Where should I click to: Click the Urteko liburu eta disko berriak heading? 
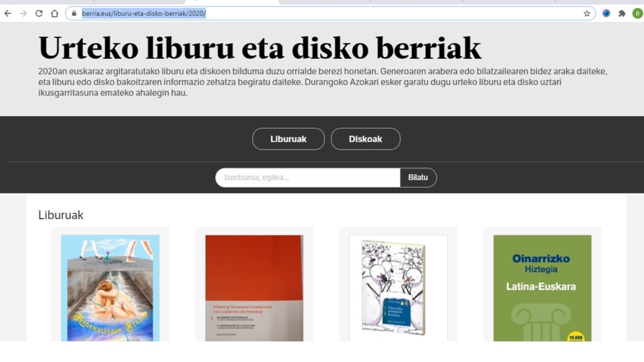259,48
